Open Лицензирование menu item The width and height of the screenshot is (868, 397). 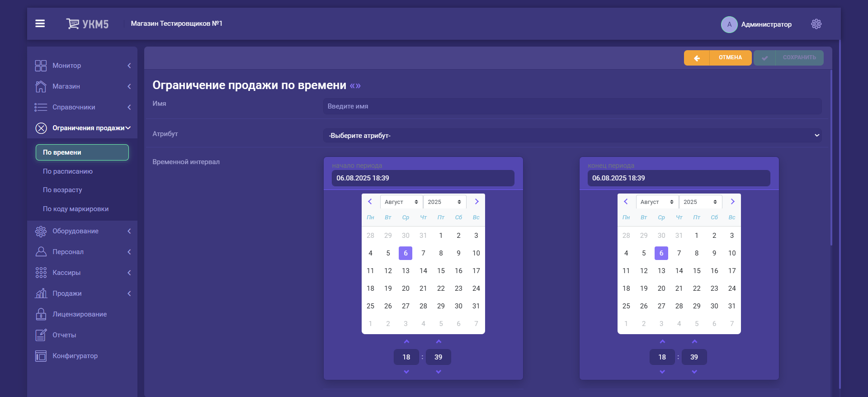[80, 314]
